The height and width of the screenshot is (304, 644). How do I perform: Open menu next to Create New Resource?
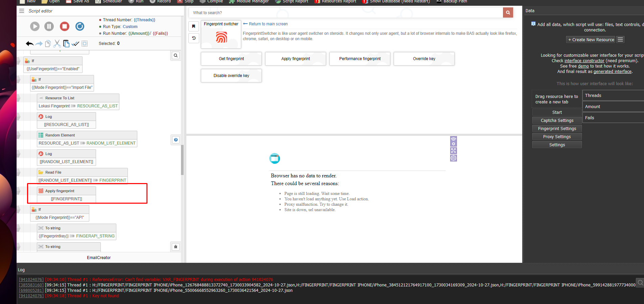[x=620, y=40]
